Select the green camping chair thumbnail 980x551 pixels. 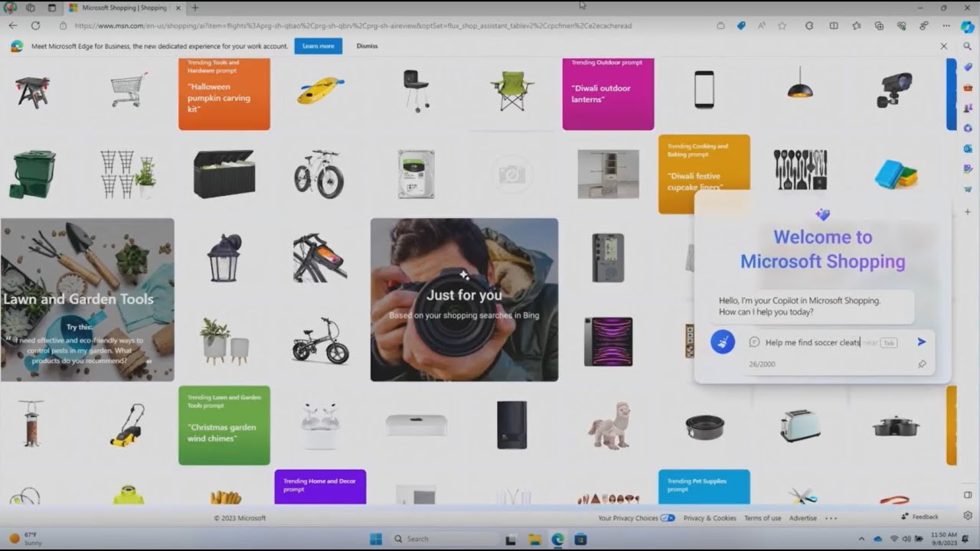click(x=512, y=90)
